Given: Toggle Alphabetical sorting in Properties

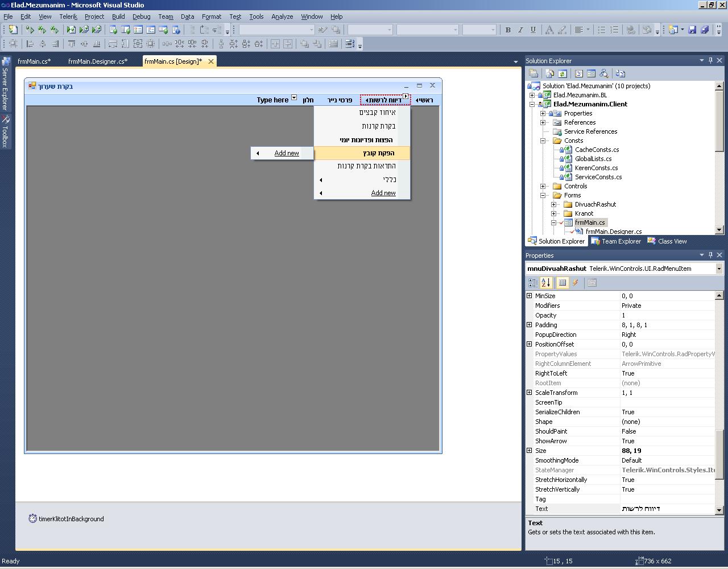Looking at the screenshot, I should click(546, 283).
